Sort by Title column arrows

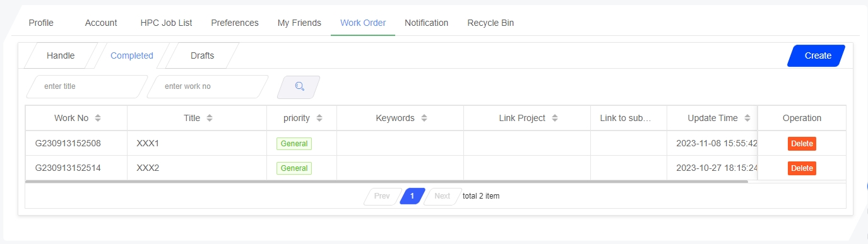210,118
